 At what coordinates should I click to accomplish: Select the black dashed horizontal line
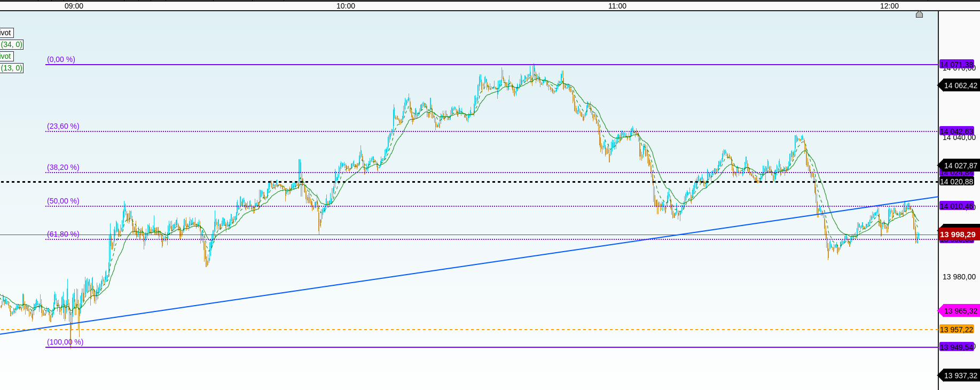point(469,182)
